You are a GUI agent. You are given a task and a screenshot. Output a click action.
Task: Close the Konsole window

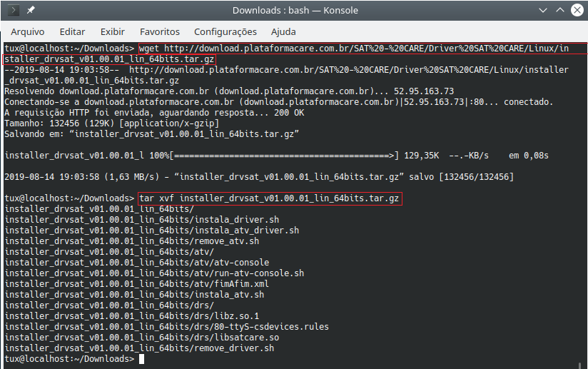point(577,10)
